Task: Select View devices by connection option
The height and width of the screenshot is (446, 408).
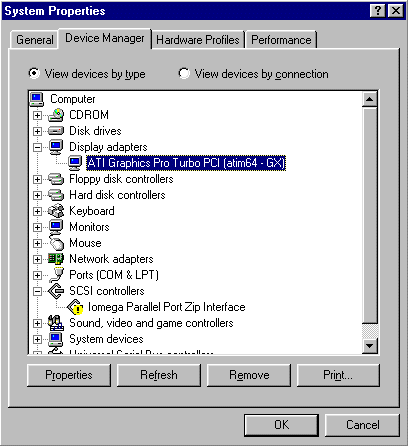Action: pyautogui.click(x=184, y=73)
